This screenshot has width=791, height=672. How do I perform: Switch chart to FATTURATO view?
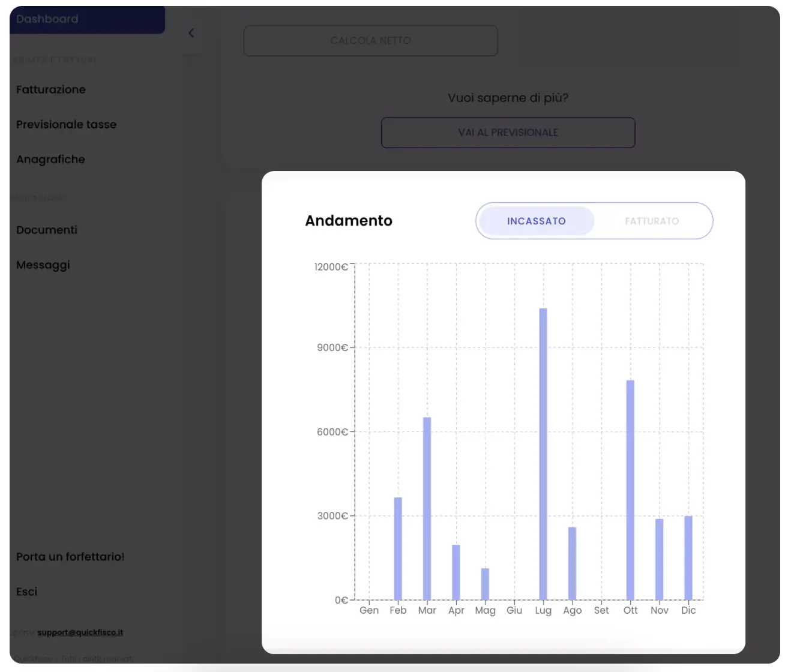(652, 221)
